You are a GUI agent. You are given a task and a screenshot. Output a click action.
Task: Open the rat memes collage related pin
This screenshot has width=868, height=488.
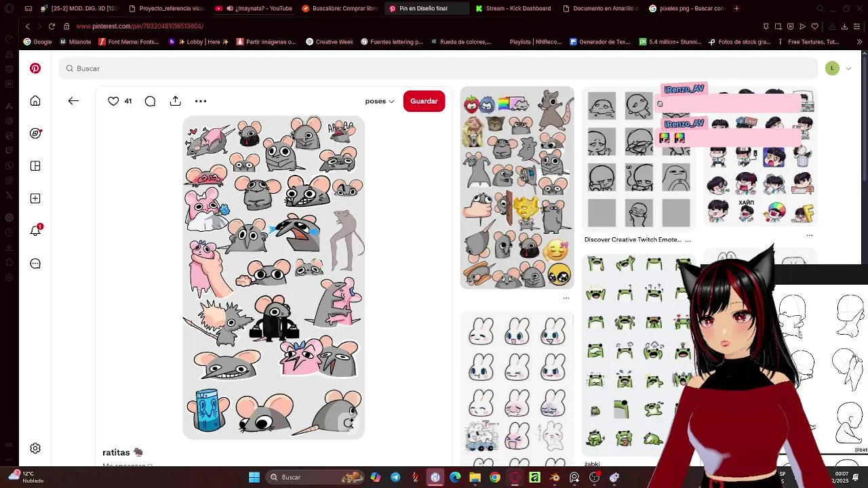click(x=517, y=188)
